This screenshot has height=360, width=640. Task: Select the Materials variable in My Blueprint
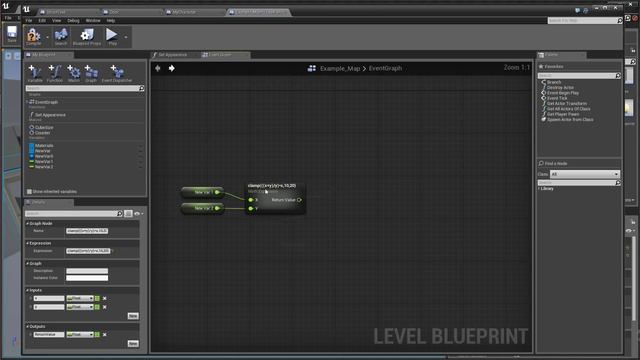(x=44, y=146)
